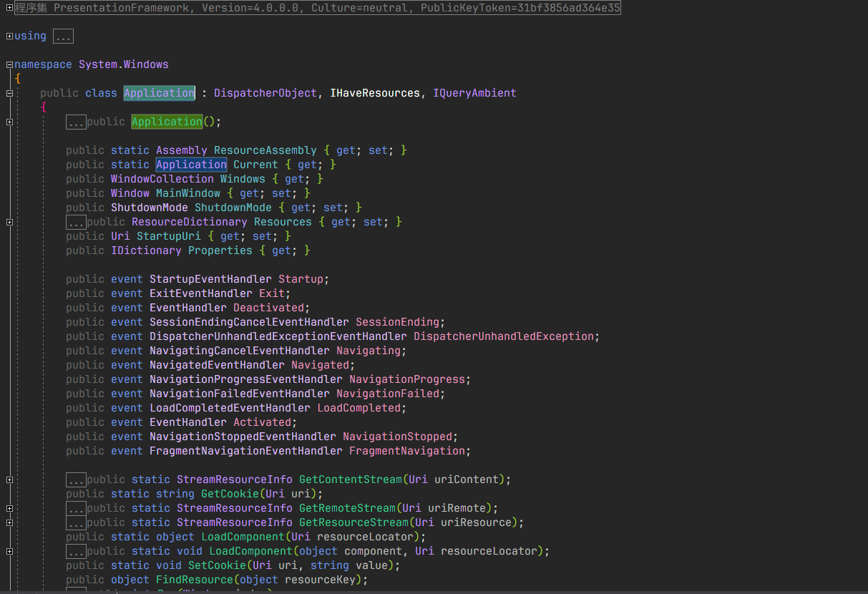Click System.Windows namespace name
The height and width of the screenshot is (594, 868).
click(124, 64)
